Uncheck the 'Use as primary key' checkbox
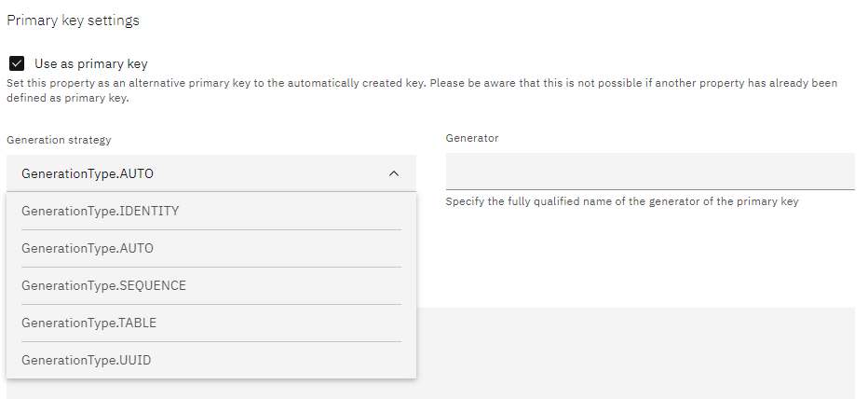The width and height of the screenshot is (868, 399). (17, 63)
